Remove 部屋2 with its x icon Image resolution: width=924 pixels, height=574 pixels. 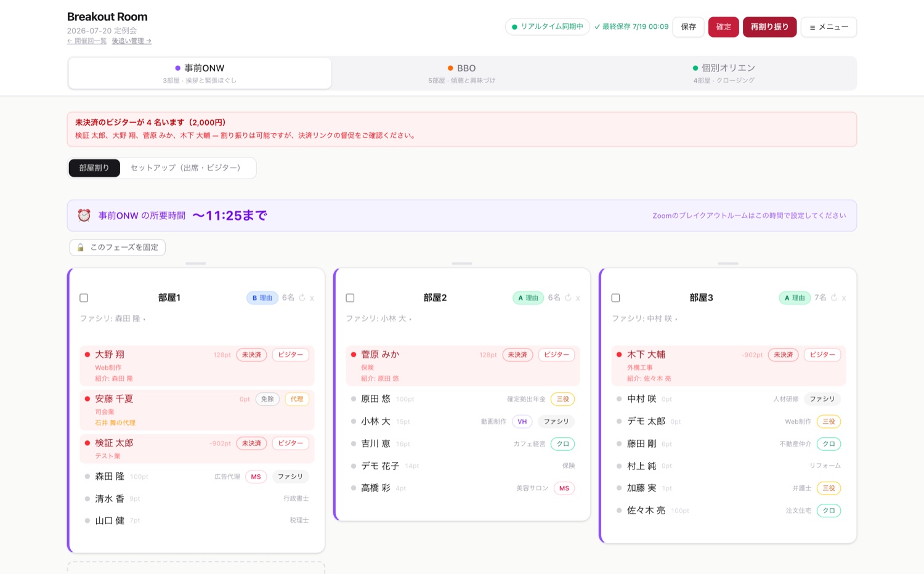(x=578, y=298)
